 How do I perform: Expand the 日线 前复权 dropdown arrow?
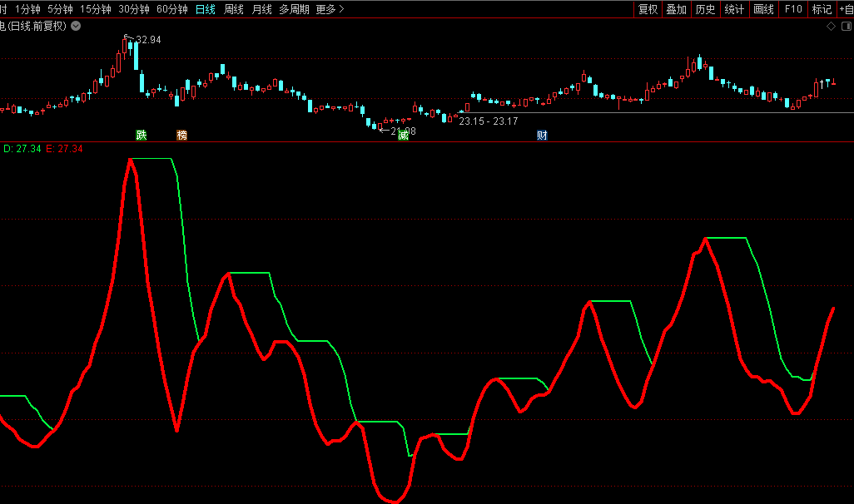pos(77,26)
